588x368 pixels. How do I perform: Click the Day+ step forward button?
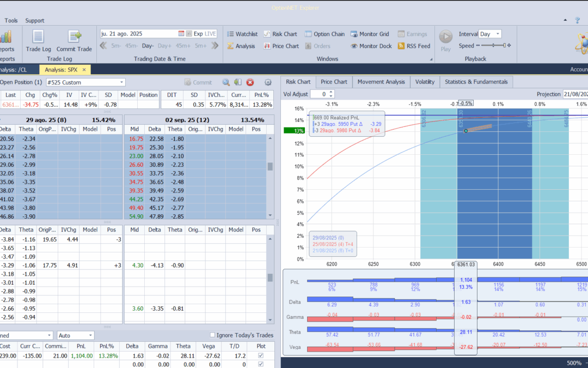164,46
